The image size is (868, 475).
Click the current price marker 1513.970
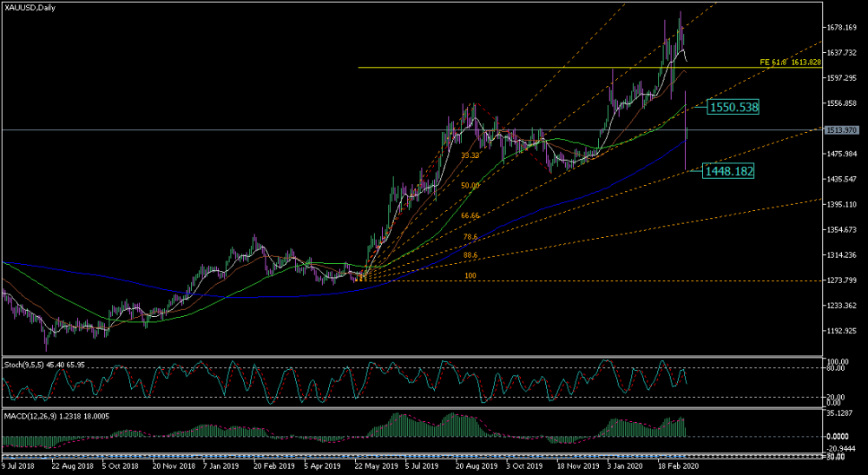pos(841,130)
